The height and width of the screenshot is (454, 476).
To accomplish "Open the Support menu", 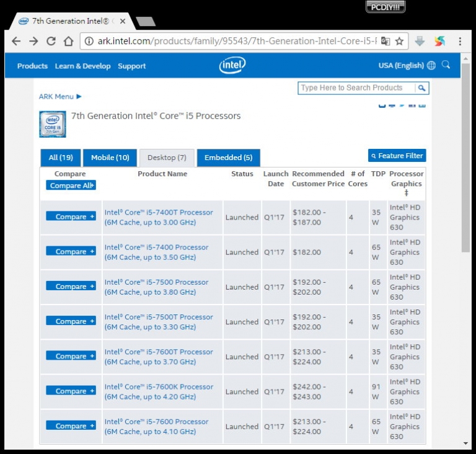I will [x=132, y=66].
